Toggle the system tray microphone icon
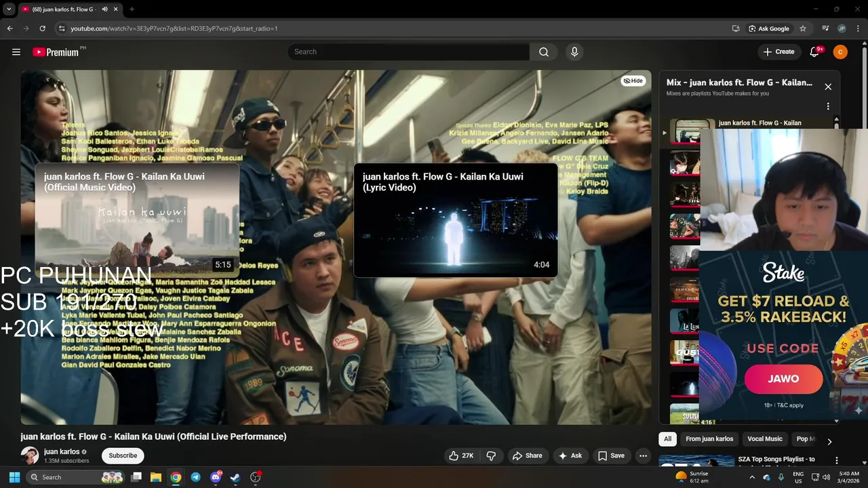This screenshot has width=868, height=488. [x=782, y=477]
